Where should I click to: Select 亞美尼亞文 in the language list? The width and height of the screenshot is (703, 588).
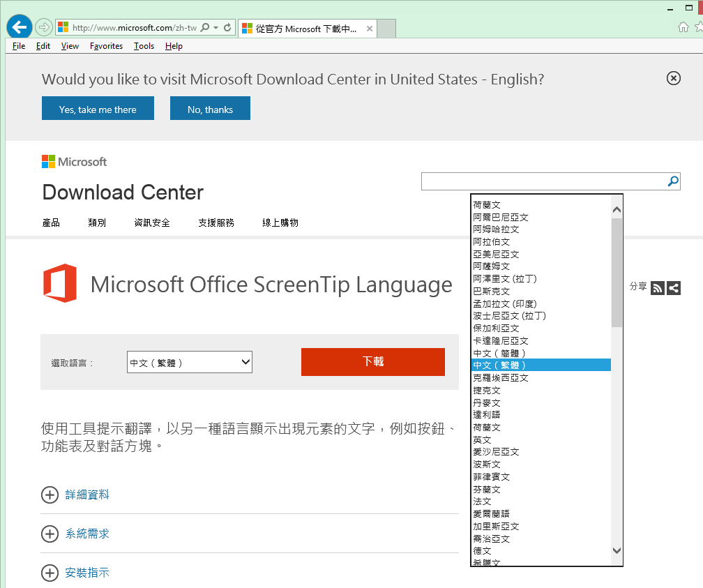coord(542,255)
